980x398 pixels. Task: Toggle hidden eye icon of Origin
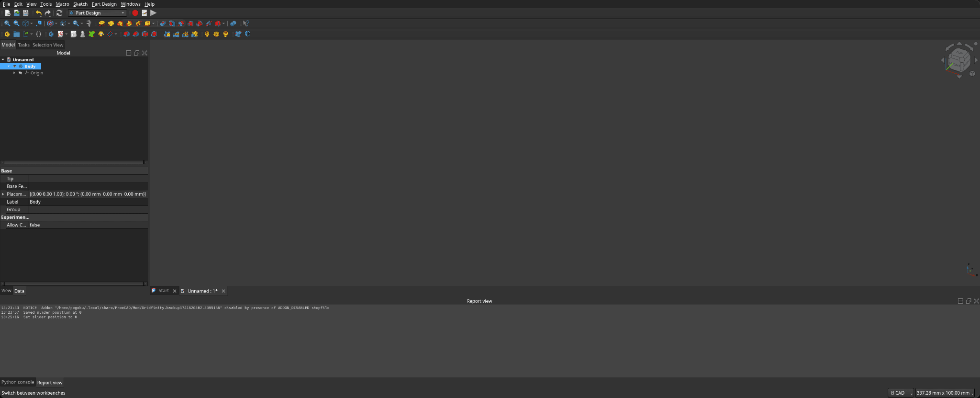(x=20, y=73)
